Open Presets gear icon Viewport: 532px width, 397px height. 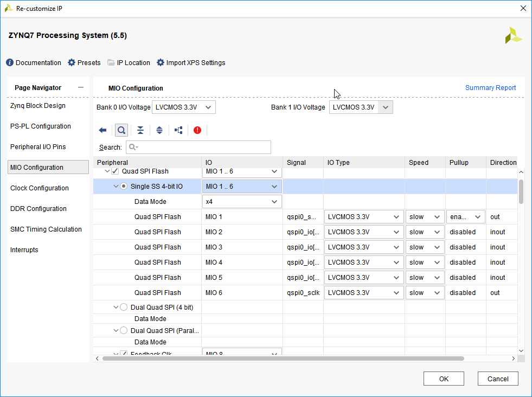72,63
